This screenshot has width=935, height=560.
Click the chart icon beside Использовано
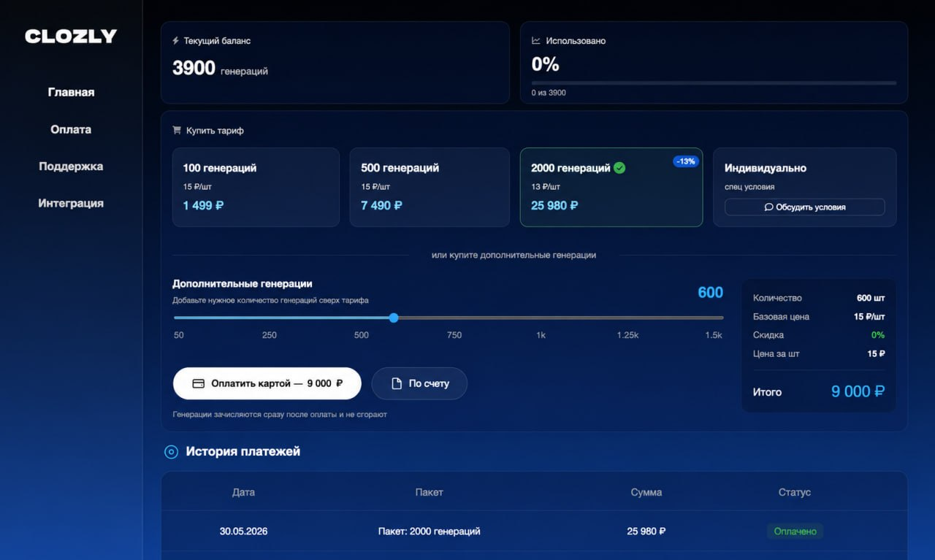pos(536,41)
